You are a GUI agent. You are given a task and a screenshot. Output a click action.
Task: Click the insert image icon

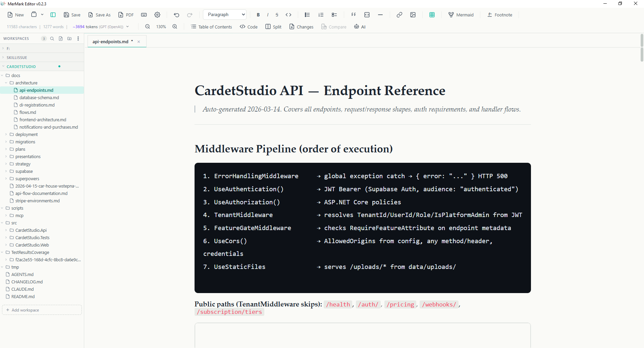(x=413, y=15)
